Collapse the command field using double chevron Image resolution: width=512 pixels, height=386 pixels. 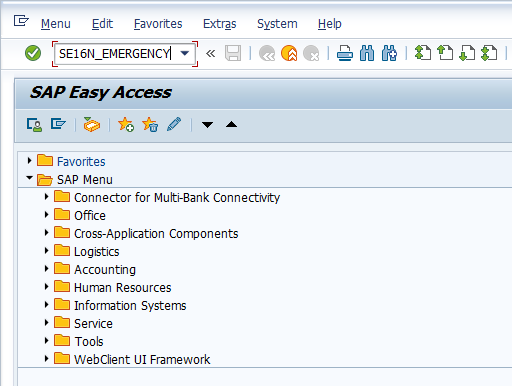210,53
